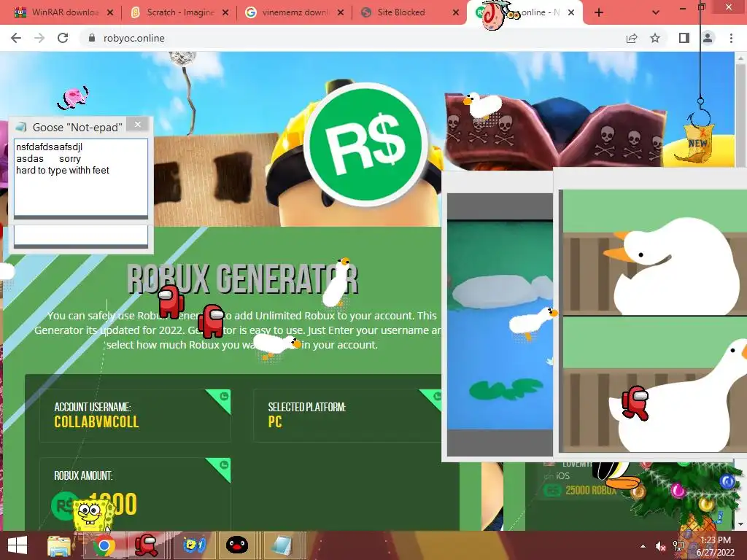
Task: Toggle the browser side panel
Action: (x=684, y=38)
